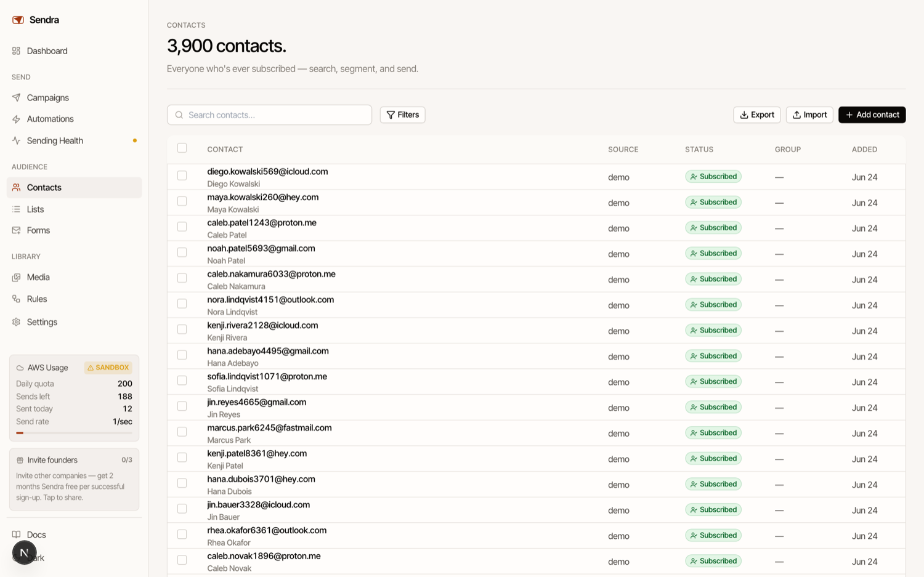
Task: Click the STATUS column header
Action: [x=699, y=150]
